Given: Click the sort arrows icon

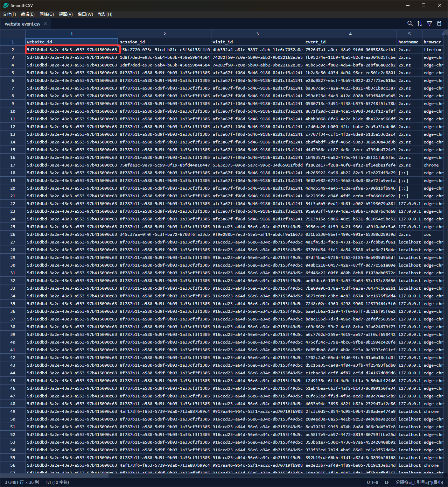Looking at the screenshot, I should [420, 23].
